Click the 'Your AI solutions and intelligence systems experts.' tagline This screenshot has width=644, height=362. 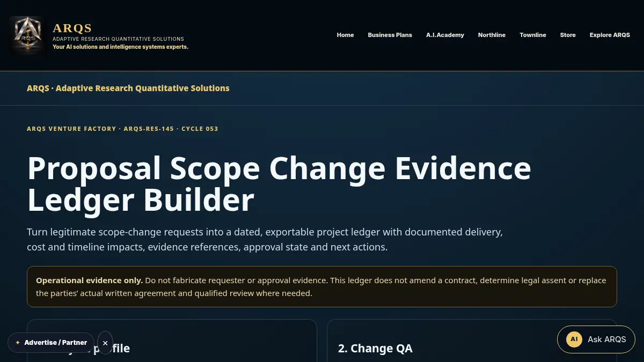click(x=120, y=47)
